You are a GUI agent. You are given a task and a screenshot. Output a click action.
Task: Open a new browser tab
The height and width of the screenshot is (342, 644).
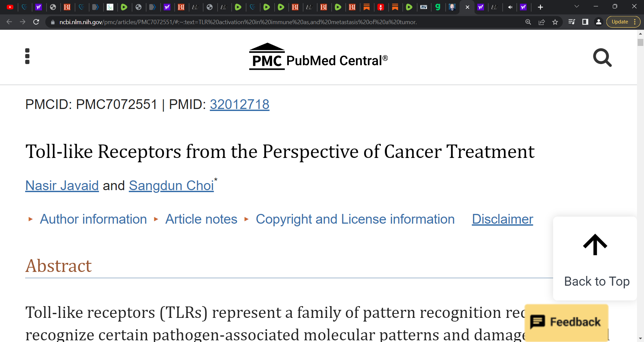click(540, 7)
